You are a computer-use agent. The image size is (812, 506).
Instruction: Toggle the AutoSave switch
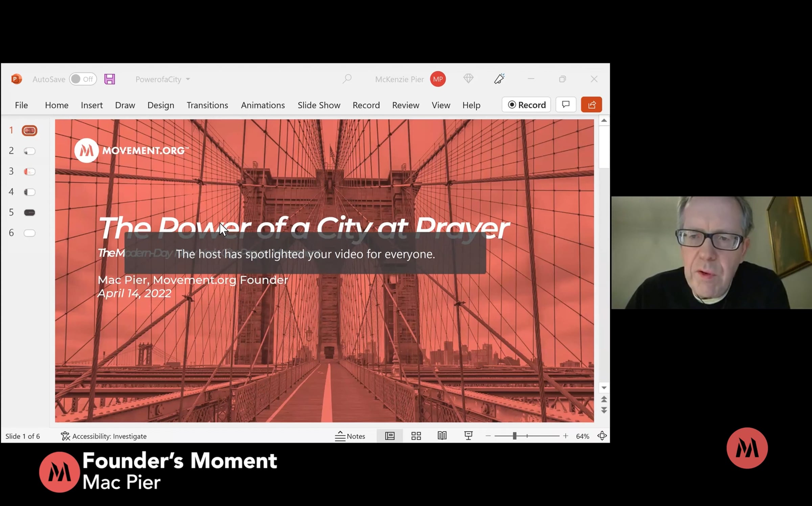click(83, 79)
